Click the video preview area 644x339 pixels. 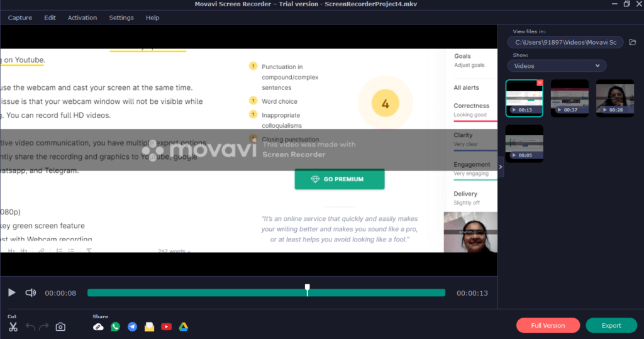(249, 150)
